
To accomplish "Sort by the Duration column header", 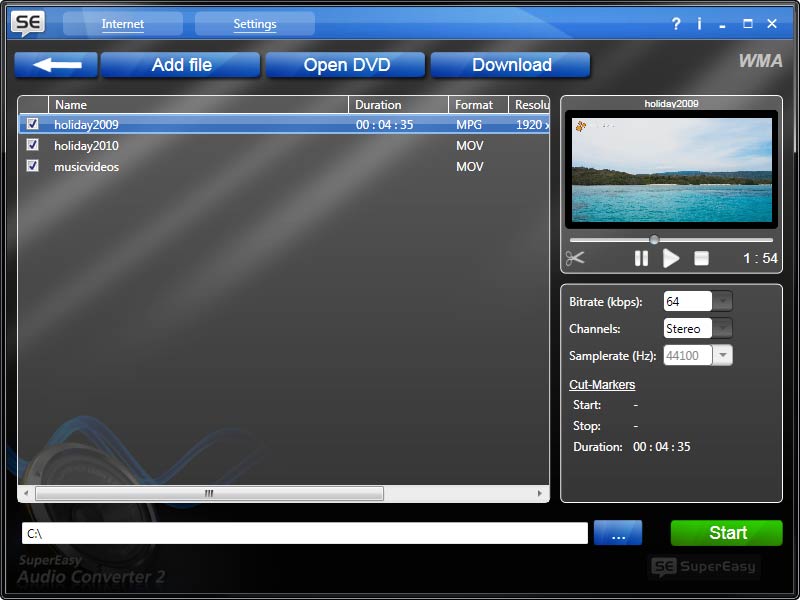I will (x=398, y=105).
